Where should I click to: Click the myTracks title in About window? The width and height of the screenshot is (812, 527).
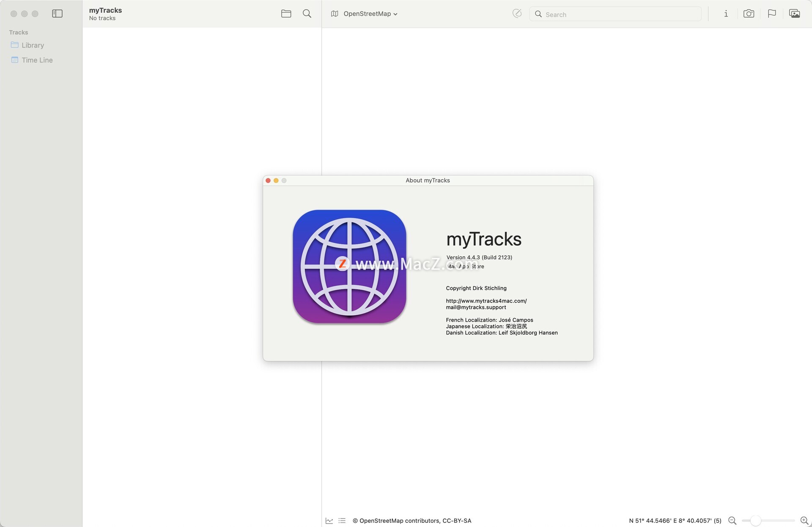tap(484, 239)
